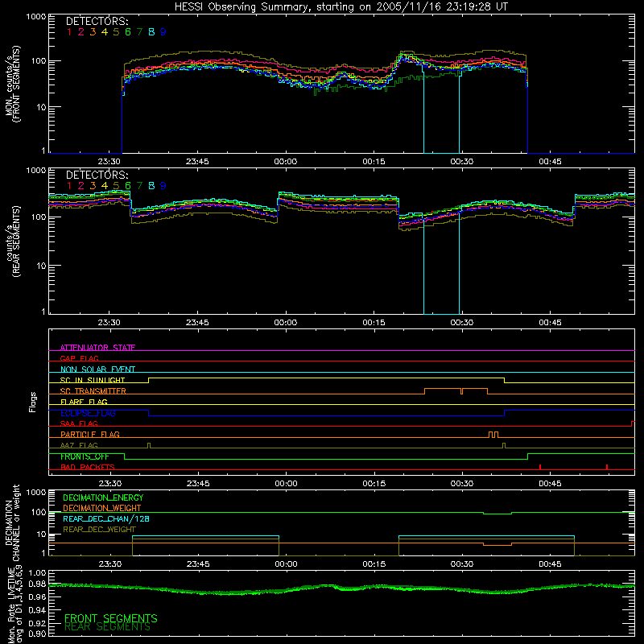Select detector 6 legend number in rear segments plot
Viewport: 644px width, 644px height.
(128, 186)
